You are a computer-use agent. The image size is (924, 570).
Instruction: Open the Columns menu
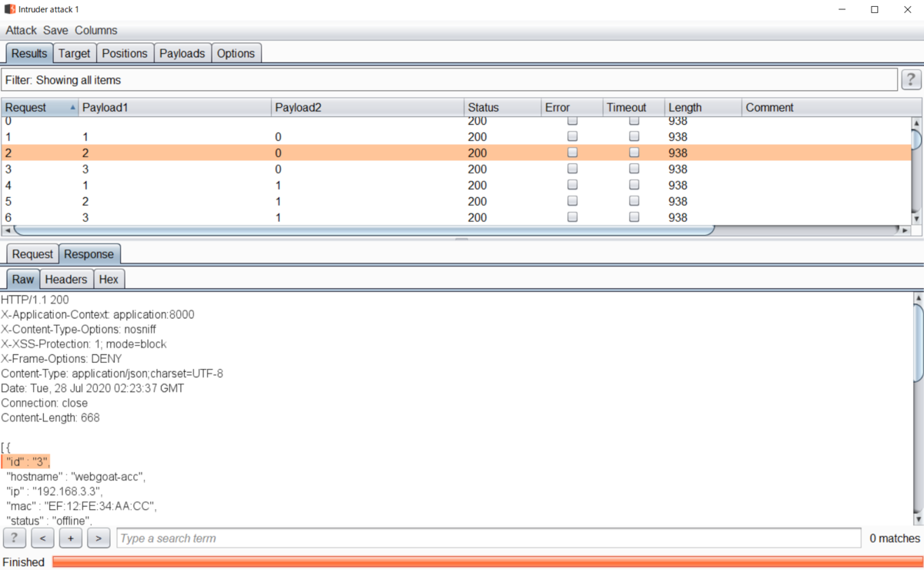coord(96,30)
